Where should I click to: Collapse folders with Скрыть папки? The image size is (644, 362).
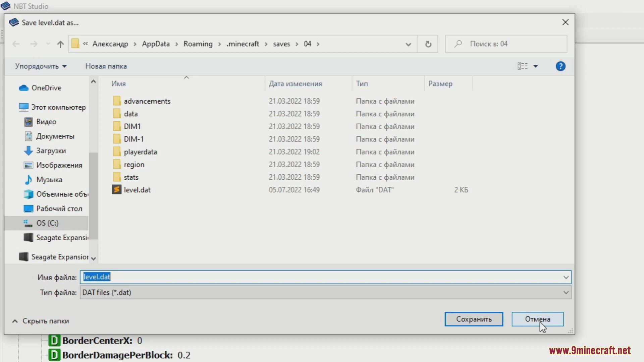pyautogui.click(x=41, y=321)
